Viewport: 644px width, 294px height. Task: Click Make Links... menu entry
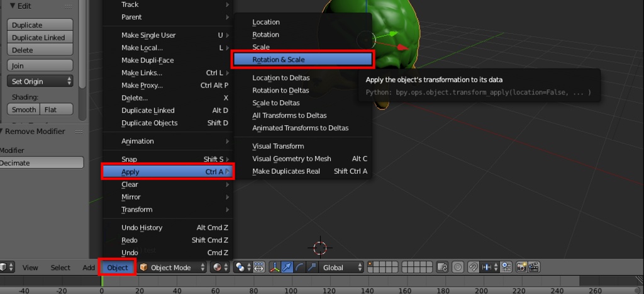tap(167, 73)
